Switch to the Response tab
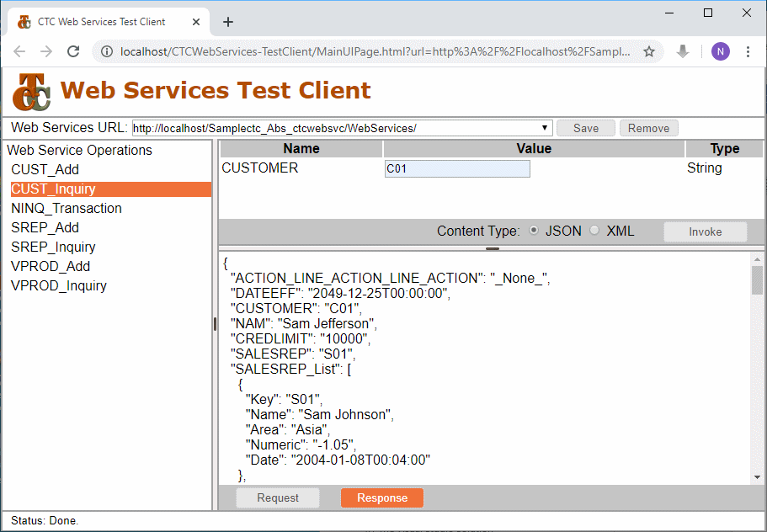The height and width of the screenshot is (532, 767). 382,497
